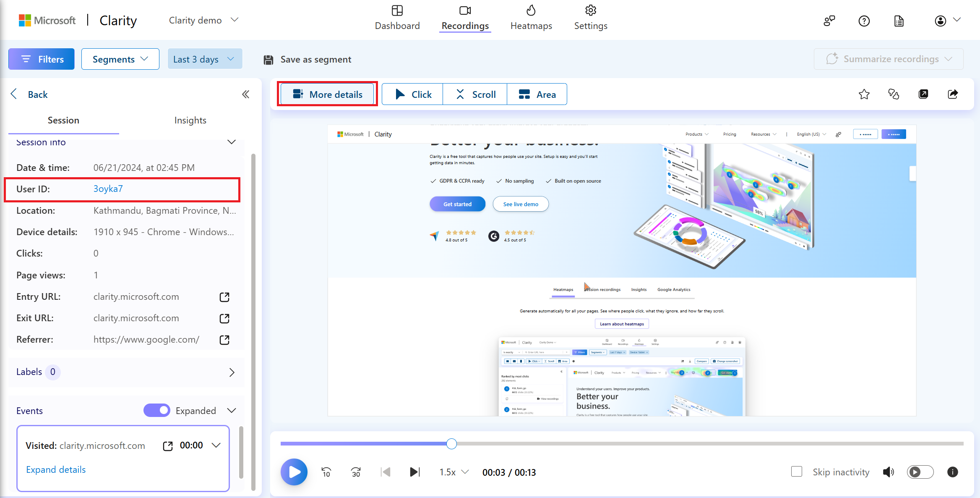
Task: Open visited page link icon in event
Action: coord(168,446)
